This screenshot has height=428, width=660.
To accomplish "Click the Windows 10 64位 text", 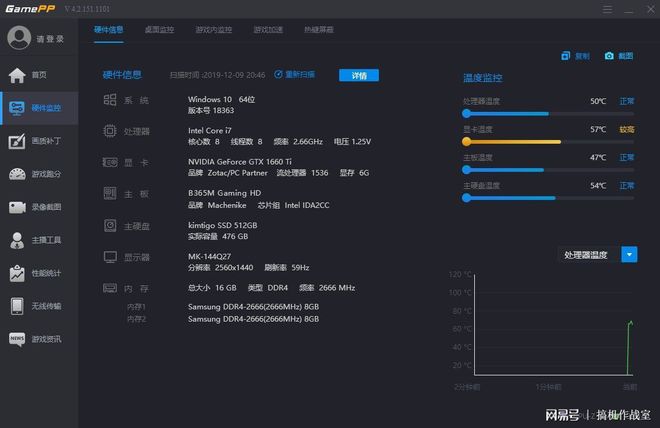I will point(221,99).
